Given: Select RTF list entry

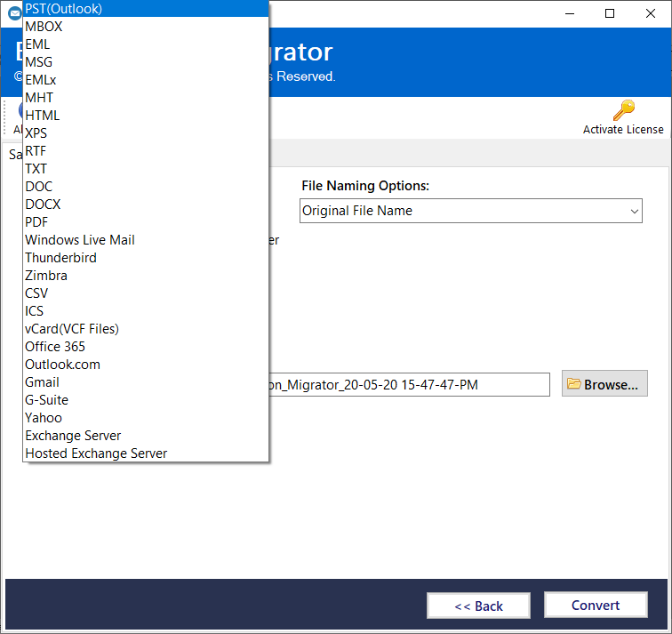Looking at the screenshot, I should point(146,151).
